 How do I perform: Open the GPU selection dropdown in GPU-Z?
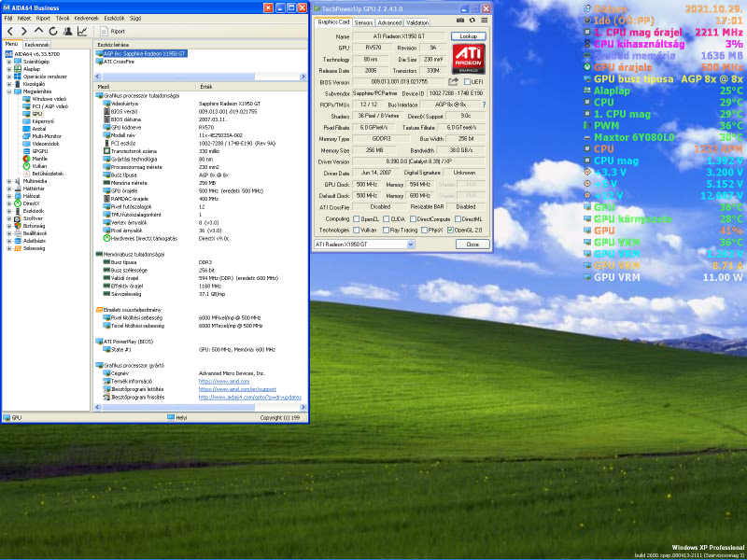[411, 245]
